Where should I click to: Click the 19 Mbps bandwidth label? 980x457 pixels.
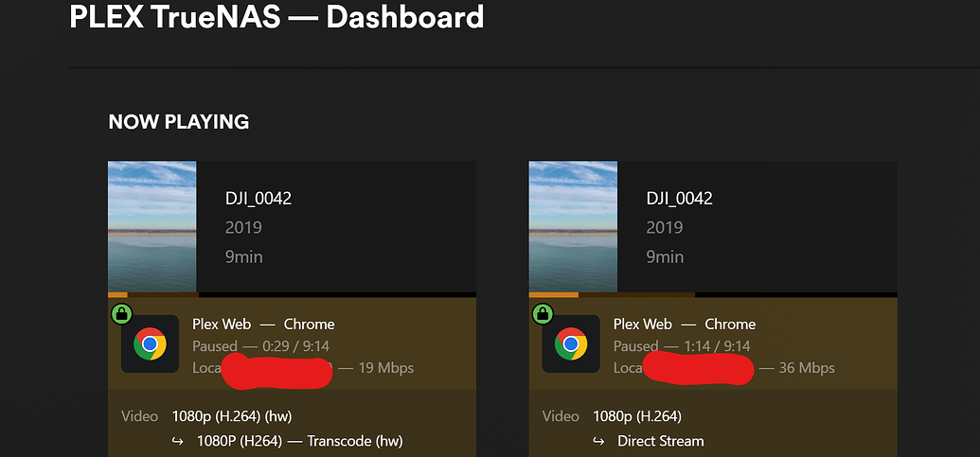click(385, 368)
